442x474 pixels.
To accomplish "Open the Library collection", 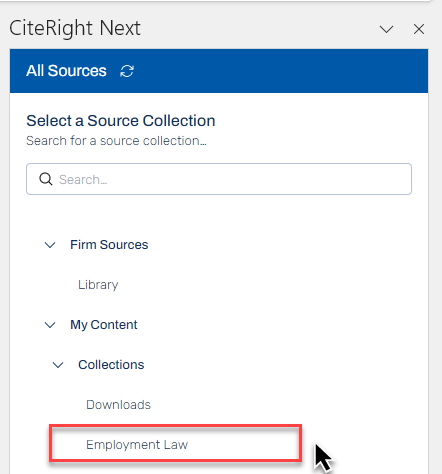I will [98, 285].
